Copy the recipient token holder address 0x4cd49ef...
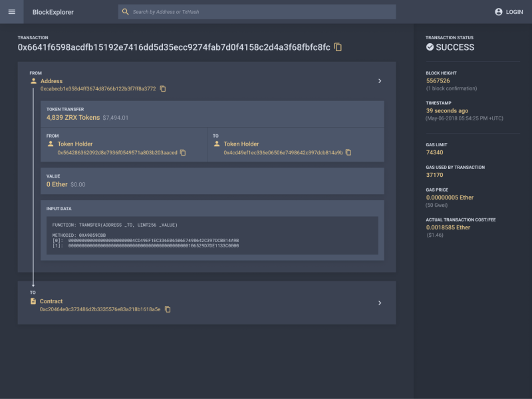 (348, 152)
